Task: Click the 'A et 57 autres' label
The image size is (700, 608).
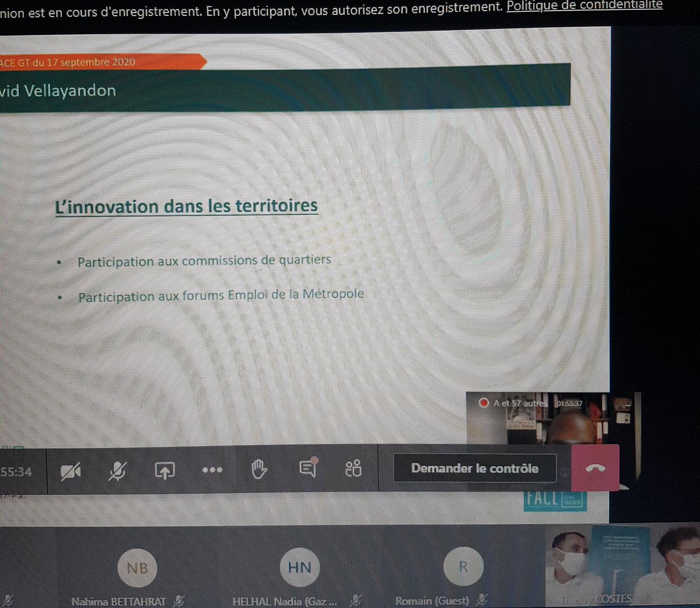Action: tap(520, 403)
